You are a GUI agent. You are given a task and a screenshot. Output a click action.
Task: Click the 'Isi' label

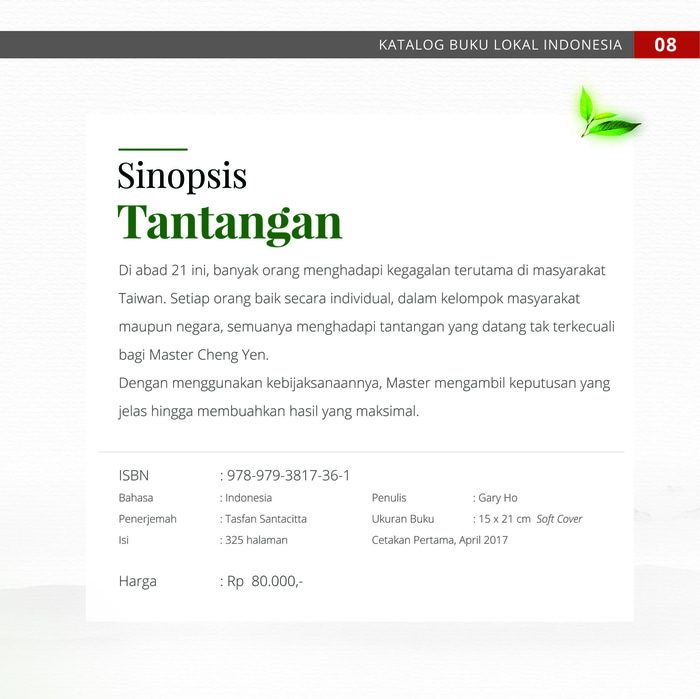pyautogui.click(x=123, y=540)
